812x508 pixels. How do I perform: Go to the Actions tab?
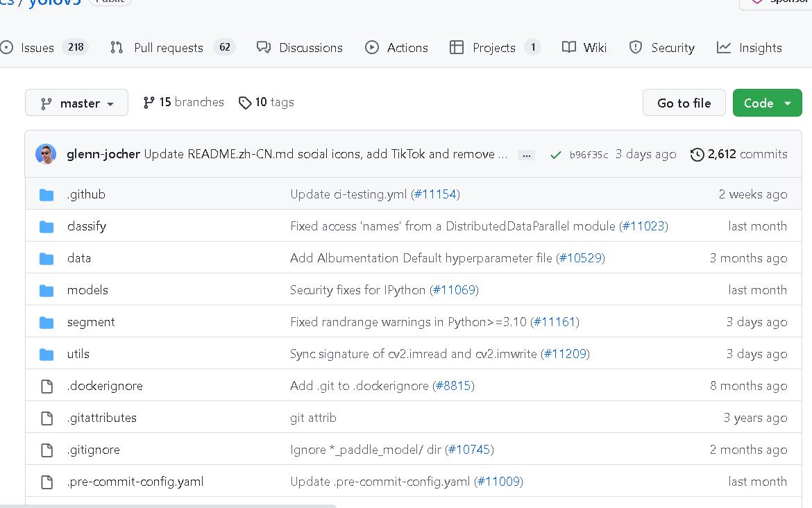point(396,48)
